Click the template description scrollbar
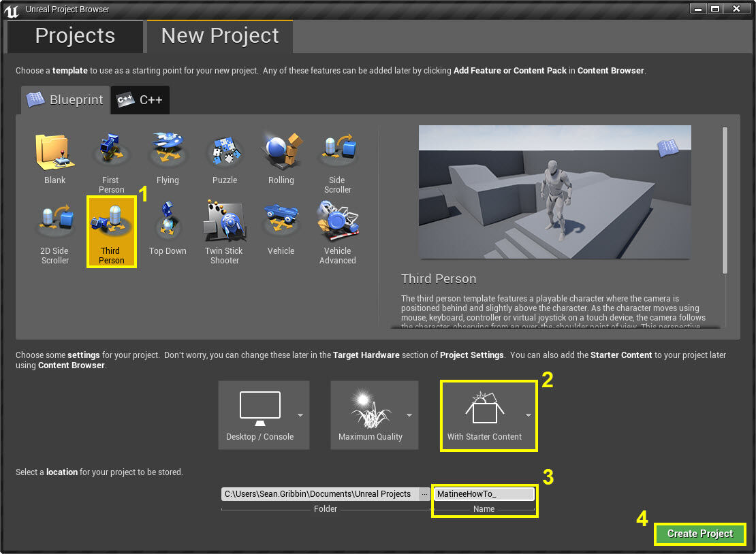The height and width of the screenshot is (554, 756). [725, 200]
